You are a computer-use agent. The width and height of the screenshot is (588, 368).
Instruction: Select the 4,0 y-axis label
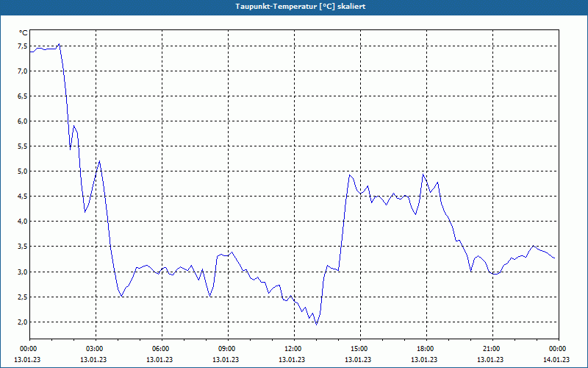22,222
